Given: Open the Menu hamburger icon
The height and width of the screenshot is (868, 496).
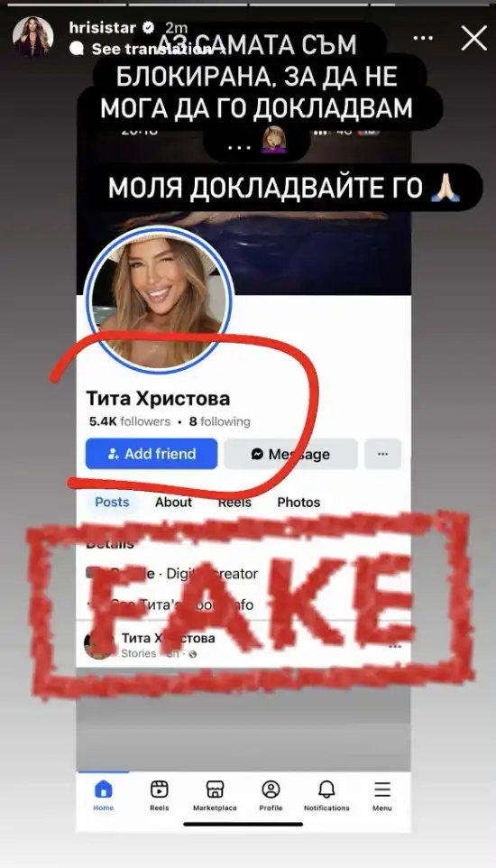Looking at the screenshot, I should pos(382,789).
